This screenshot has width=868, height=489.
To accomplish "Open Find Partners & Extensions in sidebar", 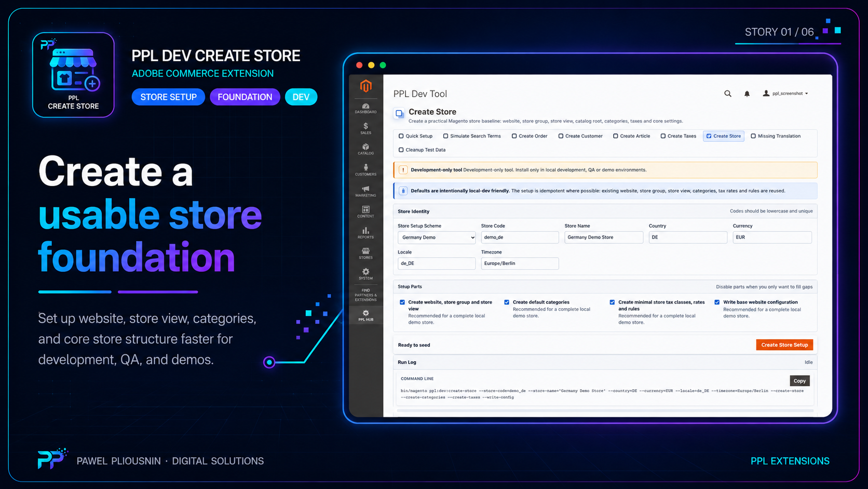I will [x=365, y=295].
